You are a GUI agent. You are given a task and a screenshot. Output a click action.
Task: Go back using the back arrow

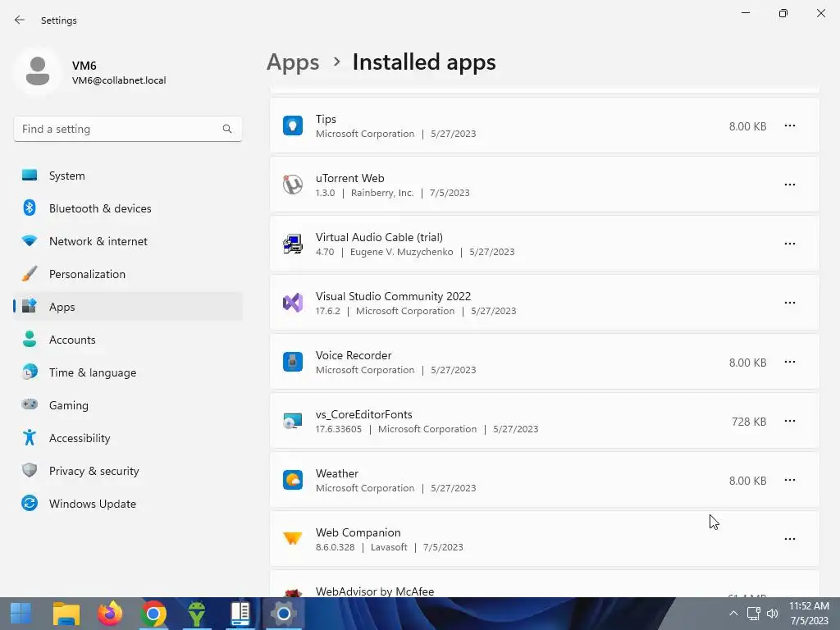pyautogui.click(x=20, y=20)
